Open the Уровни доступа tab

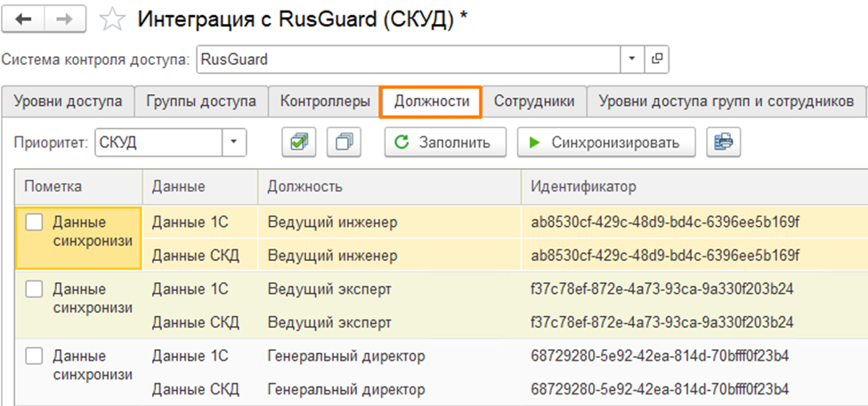tap(68, 101)
